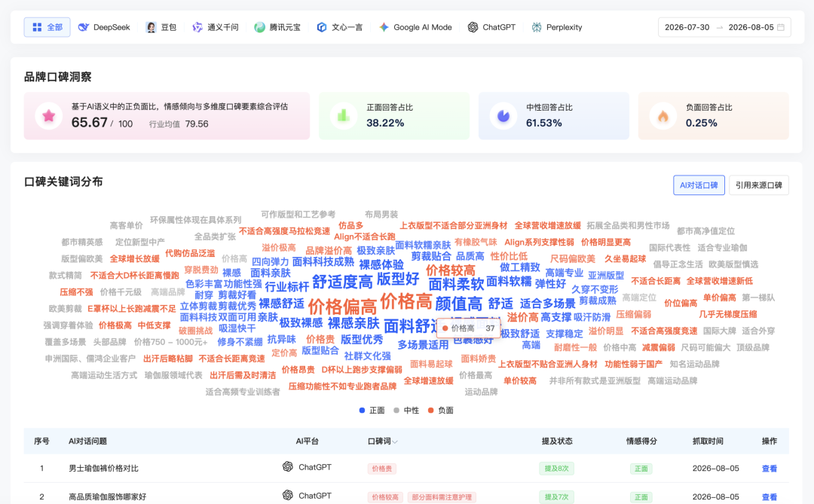Click the 价格较高 tag in row 2
This screenshot has height=504, width=814.
click(385, 497)
